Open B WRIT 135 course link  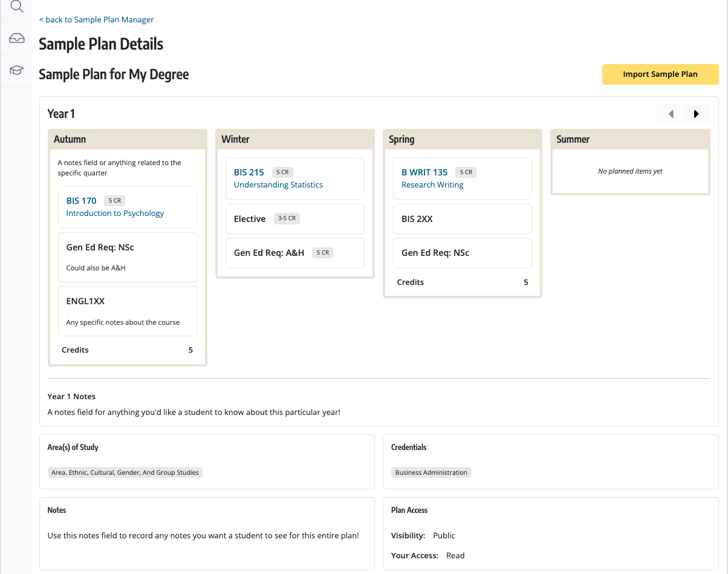pyautogui.click(x=424, y=172)
